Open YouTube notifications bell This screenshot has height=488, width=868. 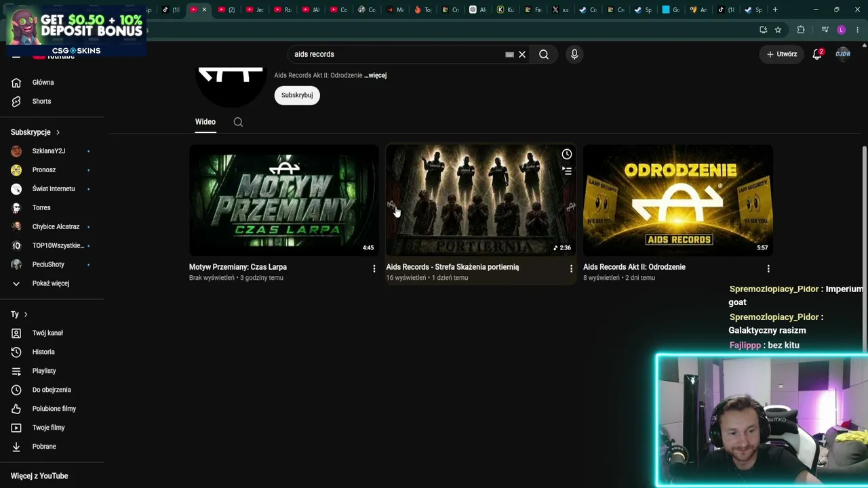click(817, 54)
